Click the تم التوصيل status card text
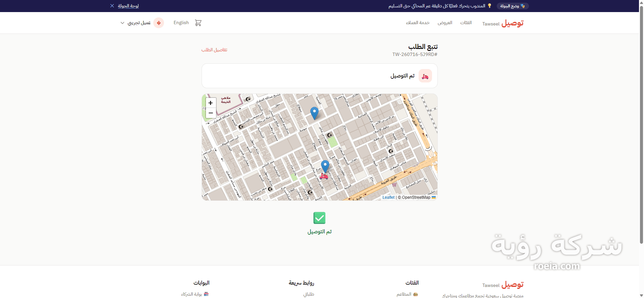 [x=402, y=76]
